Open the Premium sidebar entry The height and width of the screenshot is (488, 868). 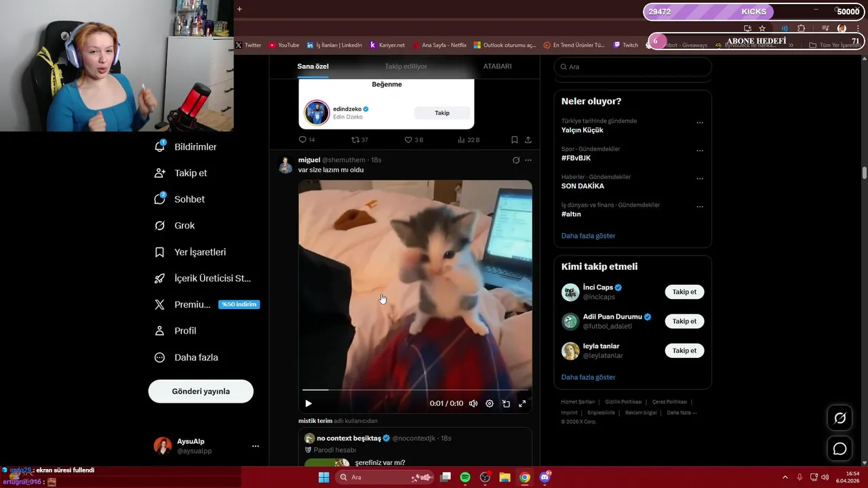(207, 304)
